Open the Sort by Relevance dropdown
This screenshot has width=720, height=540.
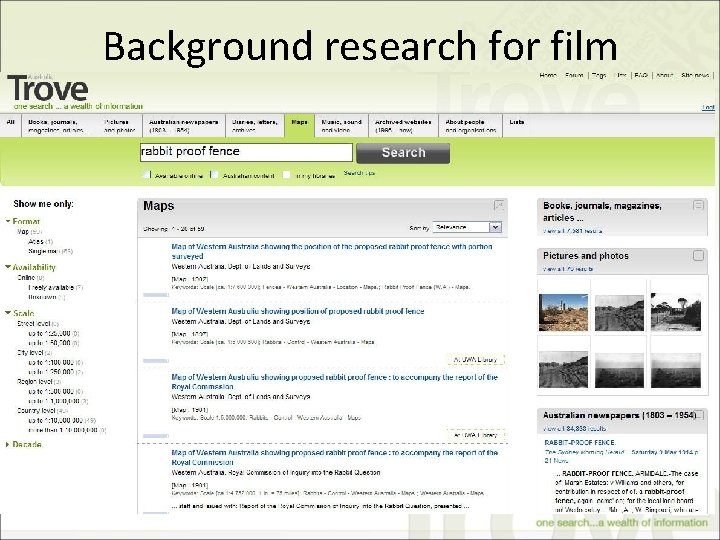(x=467, y=227)
